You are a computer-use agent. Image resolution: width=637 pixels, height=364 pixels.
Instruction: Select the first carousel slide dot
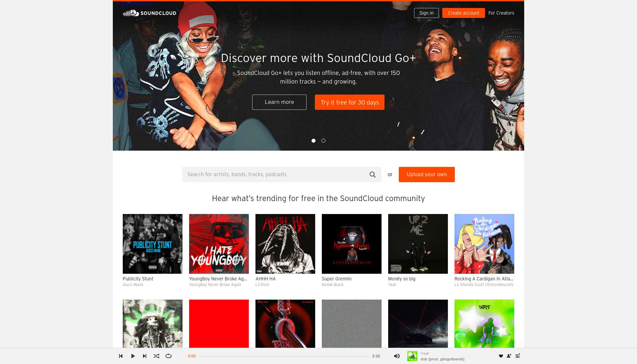[x=314, y=141]
